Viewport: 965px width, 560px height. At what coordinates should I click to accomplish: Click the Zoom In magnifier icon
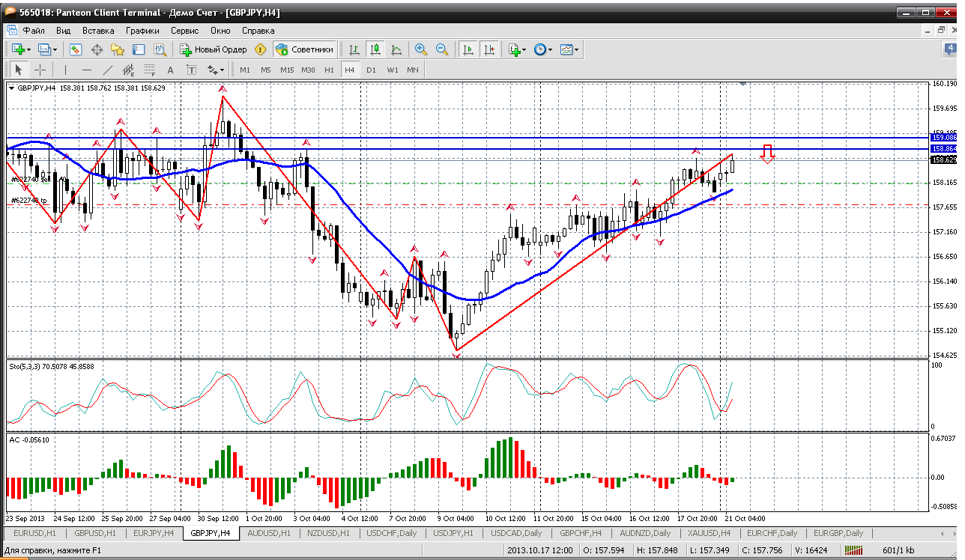421,49
